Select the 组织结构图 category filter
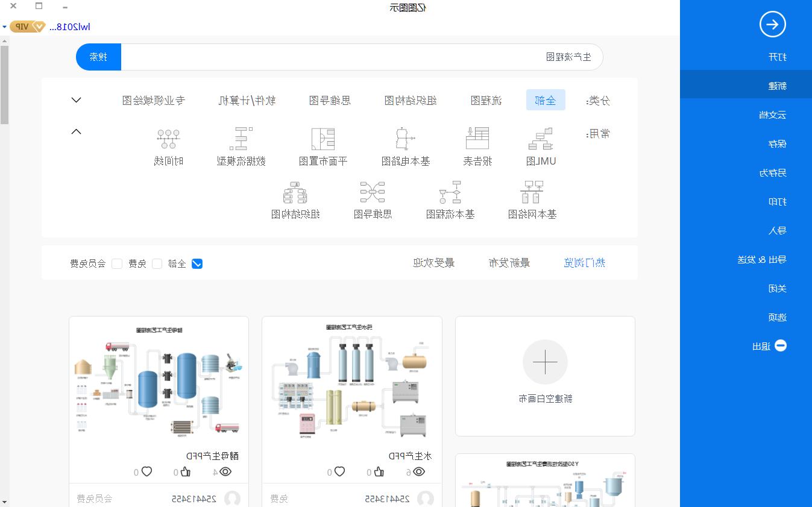Screen dimensions: 812x507 pyautogui.click(x=411, y=101)
